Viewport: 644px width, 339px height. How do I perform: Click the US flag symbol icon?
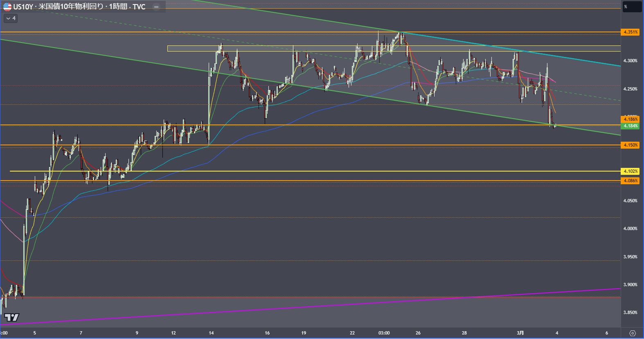[7, 7]
